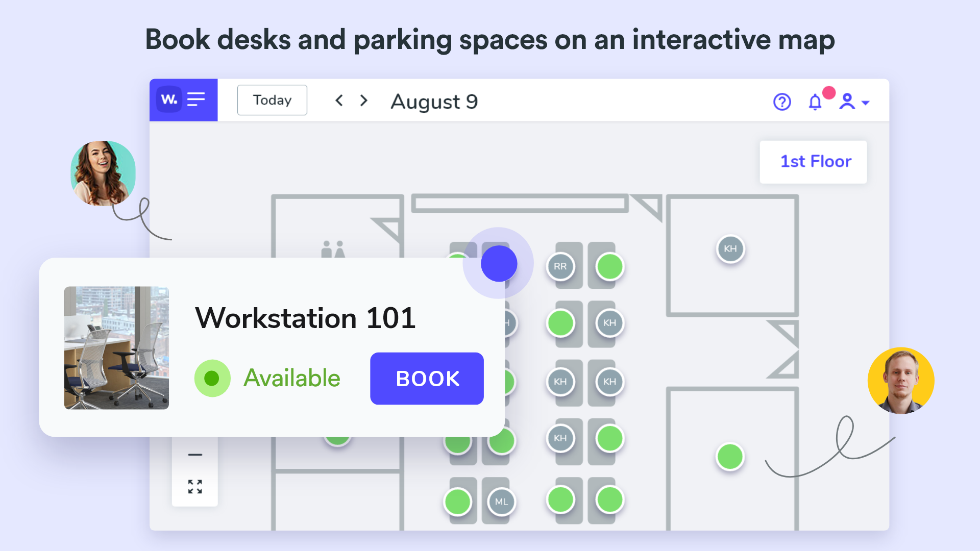Click the user profile icon
980x551 pixels.
[847, 102]
